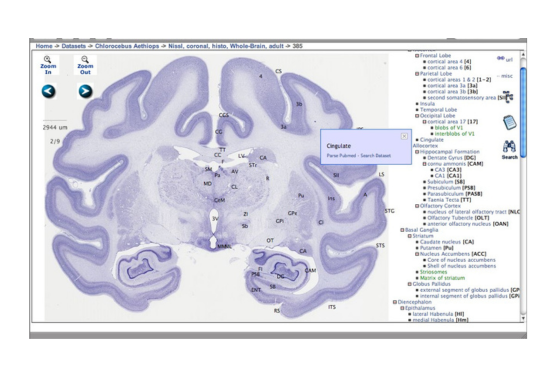Image resolution: width=556 pixels, height=380 pixels.
Task: Collapse the Hippocampal Formation node
Action: (417, 152)
